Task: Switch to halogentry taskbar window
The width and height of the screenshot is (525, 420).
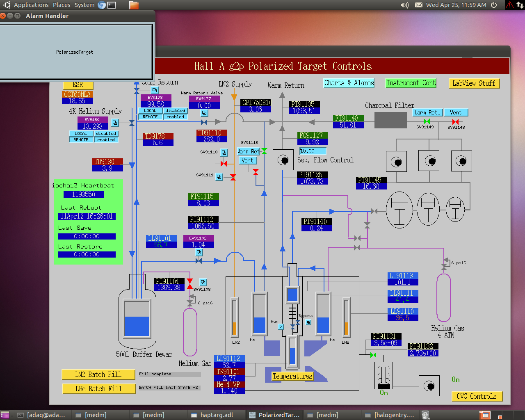Action: (390, 415)
